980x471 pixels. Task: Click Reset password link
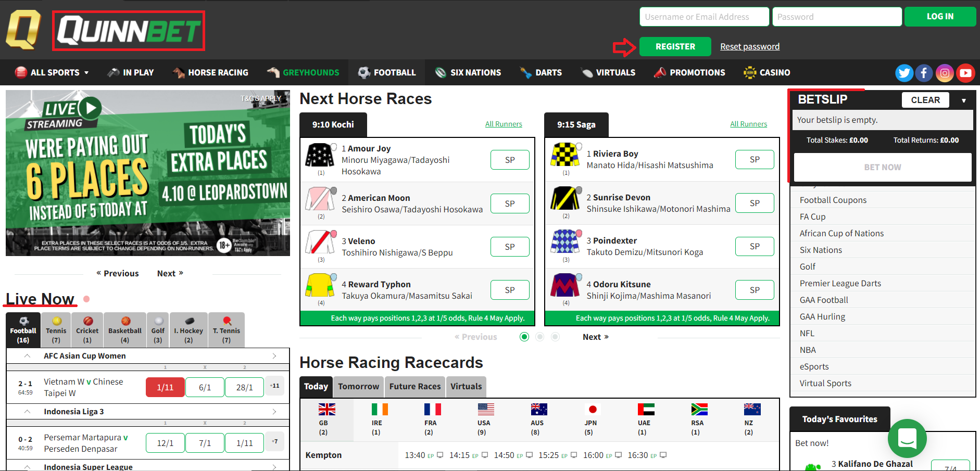(x=750, y=46)
